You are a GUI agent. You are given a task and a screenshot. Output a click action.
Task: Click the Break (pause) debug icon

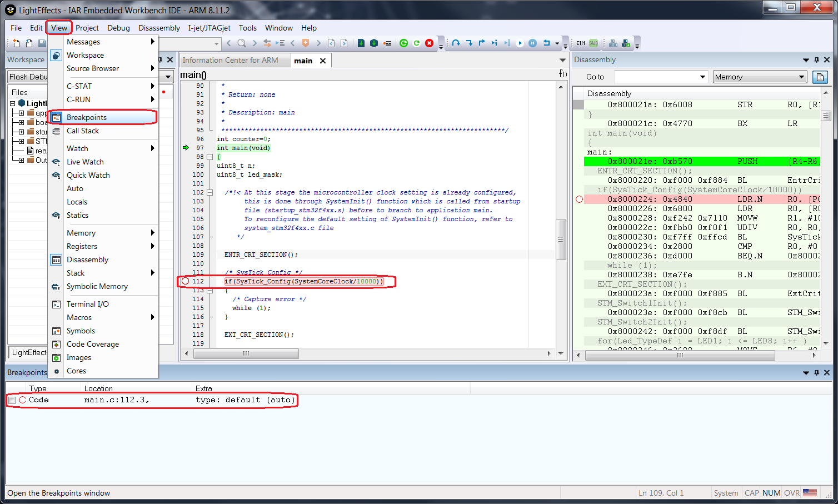[532, 43]
